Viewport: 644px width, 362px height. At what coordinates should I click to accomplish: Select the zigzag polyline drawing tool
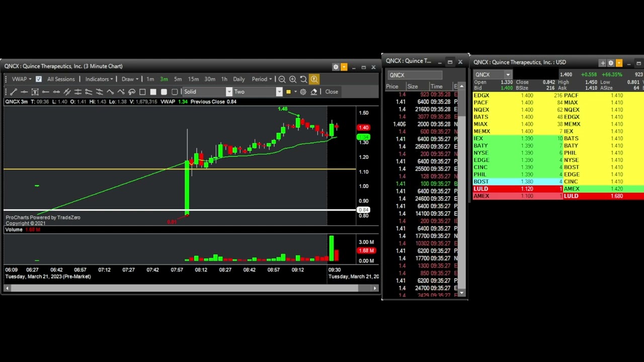110,92
